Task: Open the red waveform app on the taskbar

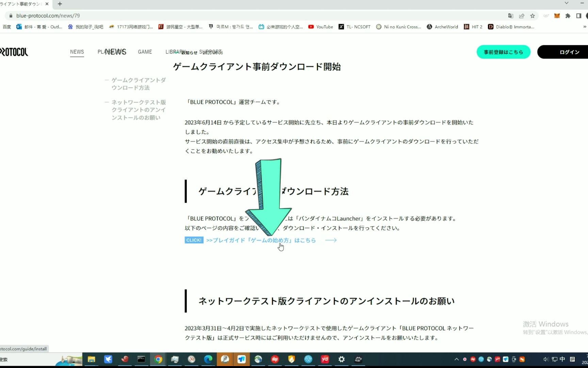Action: (275, 359)
